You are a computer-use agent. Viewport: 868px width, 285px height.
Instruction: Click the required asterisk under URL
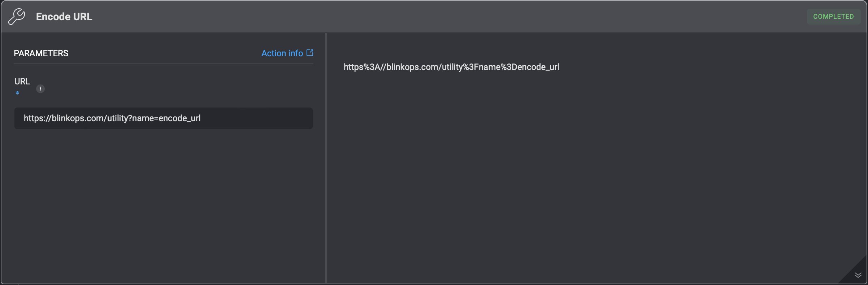pyautogui.click(x=17, y=93)
